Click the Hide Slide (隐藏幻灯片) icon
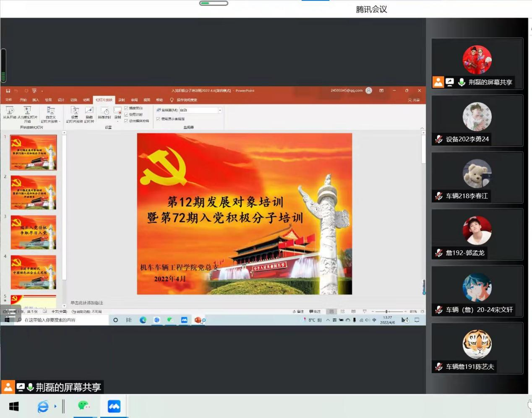 89,111
